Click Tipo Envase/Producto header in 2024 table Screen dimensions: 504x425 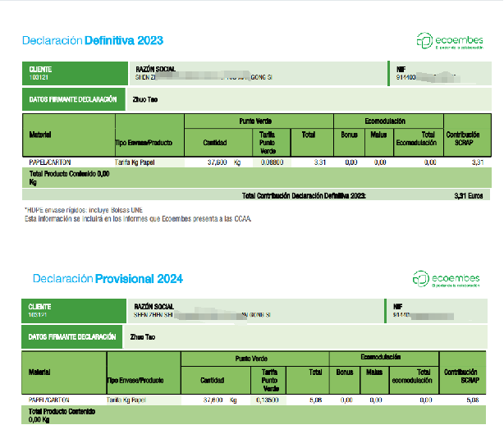[135, 381]
